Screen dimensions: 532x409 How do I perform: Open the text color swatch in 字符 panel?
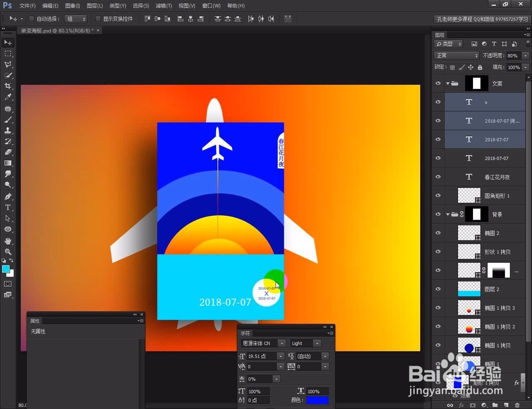[x=318, y=399]
